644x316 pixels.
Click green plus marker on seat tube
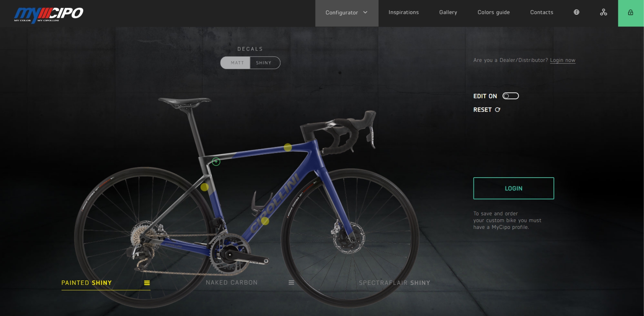216,161
